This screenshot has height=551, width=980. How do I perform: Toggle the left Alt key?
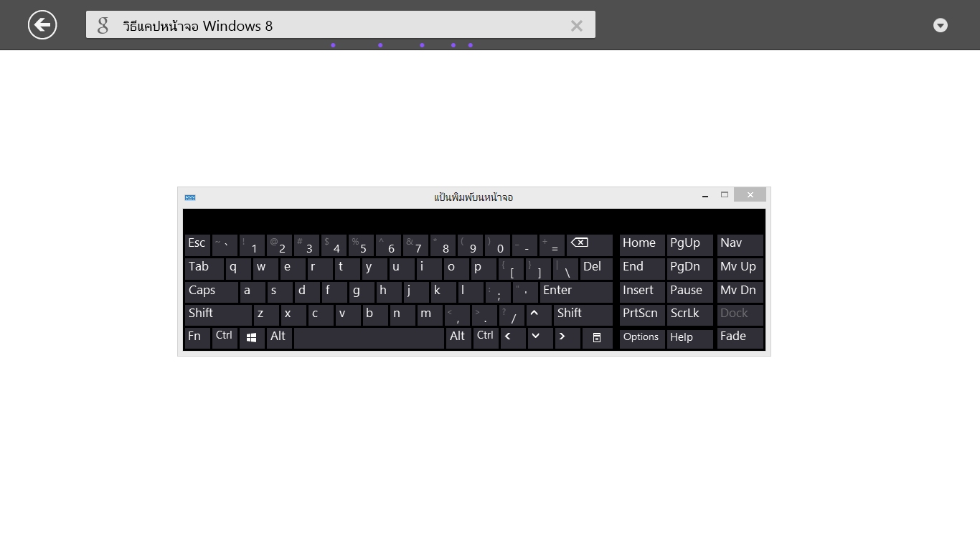(279, 338)
